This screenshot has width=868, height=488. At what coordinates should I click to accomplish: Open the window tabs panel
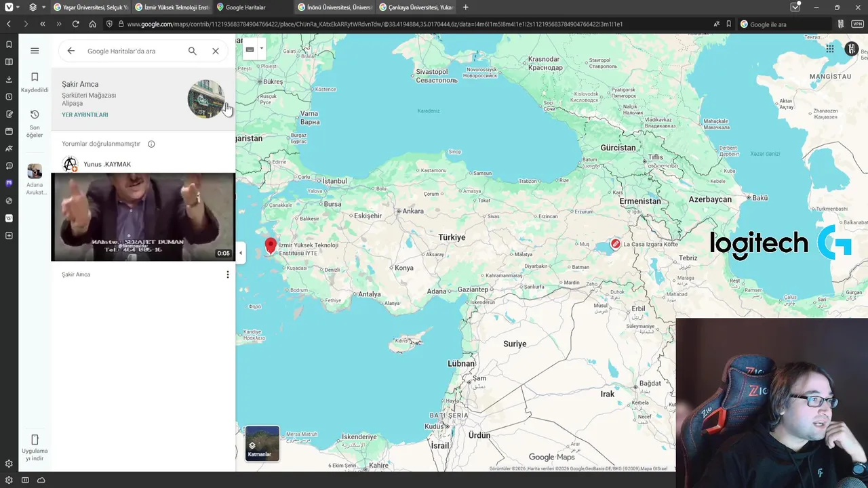9,131
